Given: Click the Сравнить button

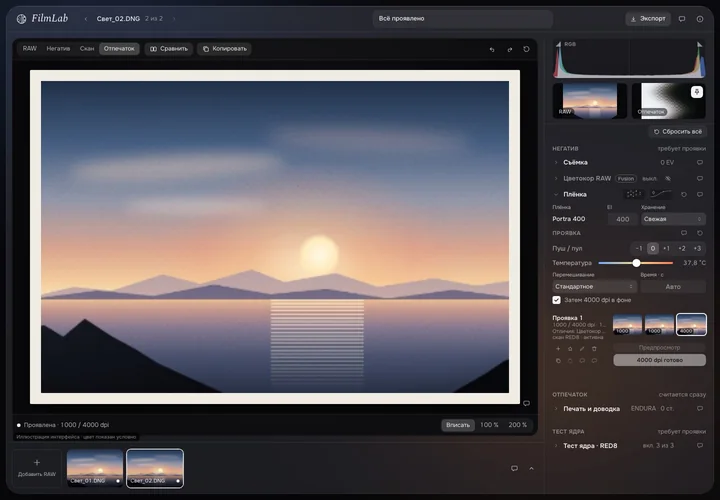Looking at the screenshot, I should tap(169, 49).
